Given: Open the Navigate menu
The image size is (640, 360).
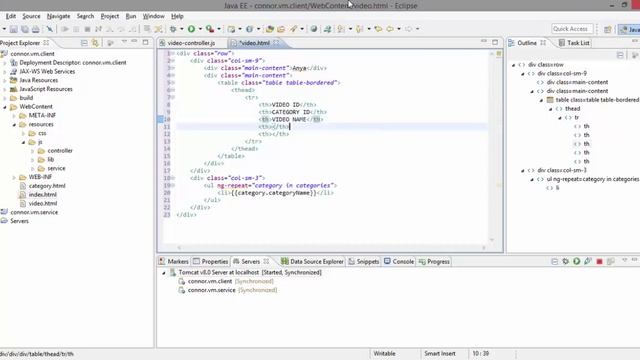Looking at the screenshot, I should point(58,16).
